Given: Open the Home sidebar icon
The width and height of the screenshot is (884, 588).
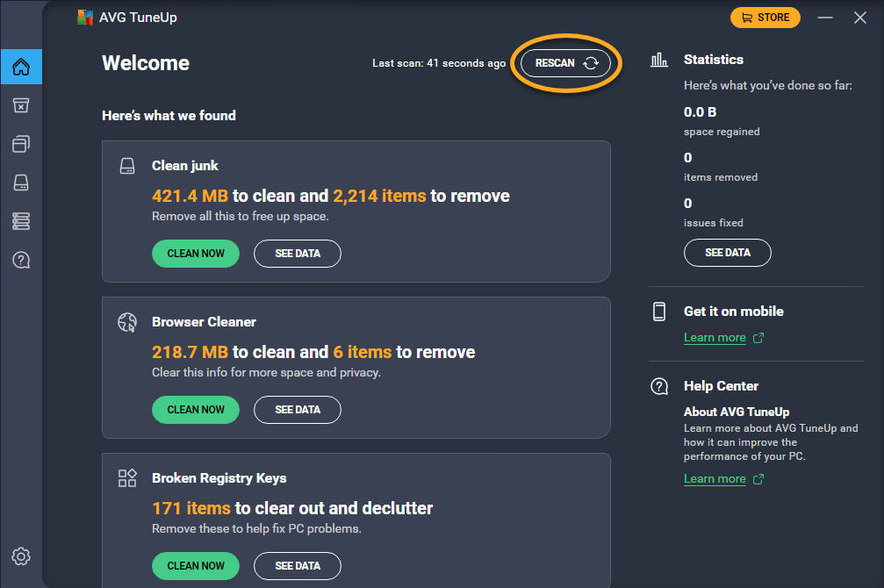Looking at the screenshot, I should 21,67.
